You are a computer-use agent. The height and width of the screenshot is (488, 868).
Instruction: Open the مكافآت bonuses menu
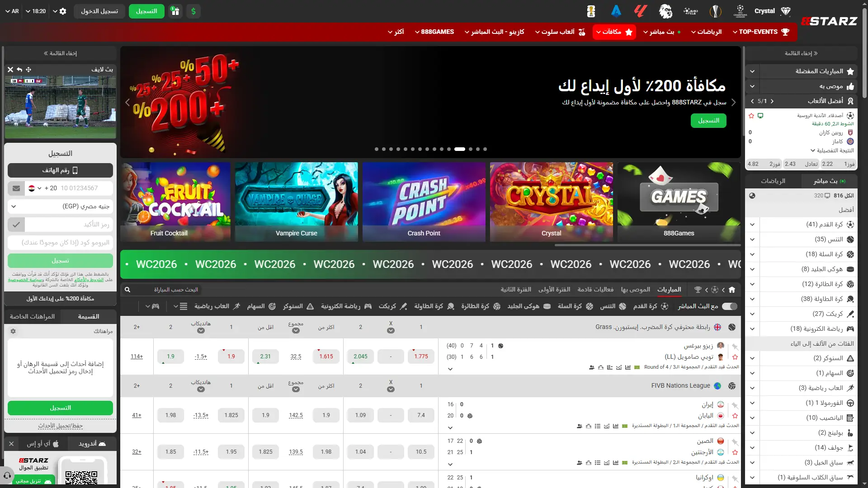614,32
